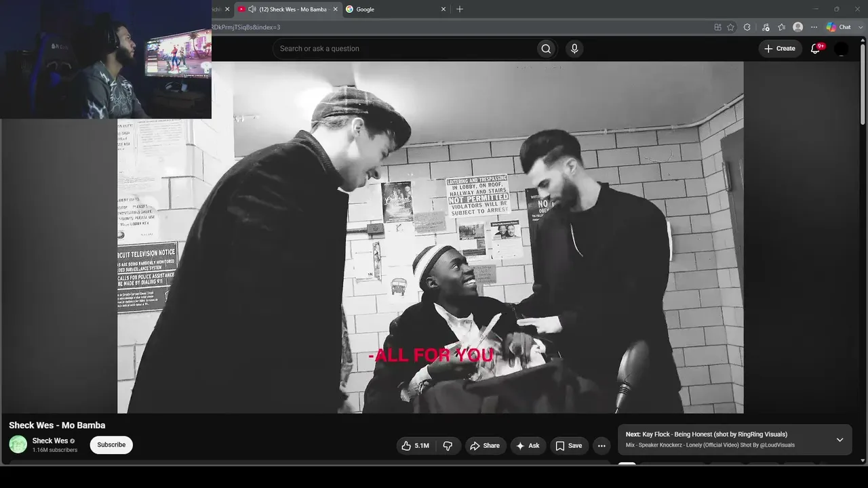Viewport: 868px width, 488px height.
Task: Open the browser Extensions puzzle icon
Action: click(747, 27)
